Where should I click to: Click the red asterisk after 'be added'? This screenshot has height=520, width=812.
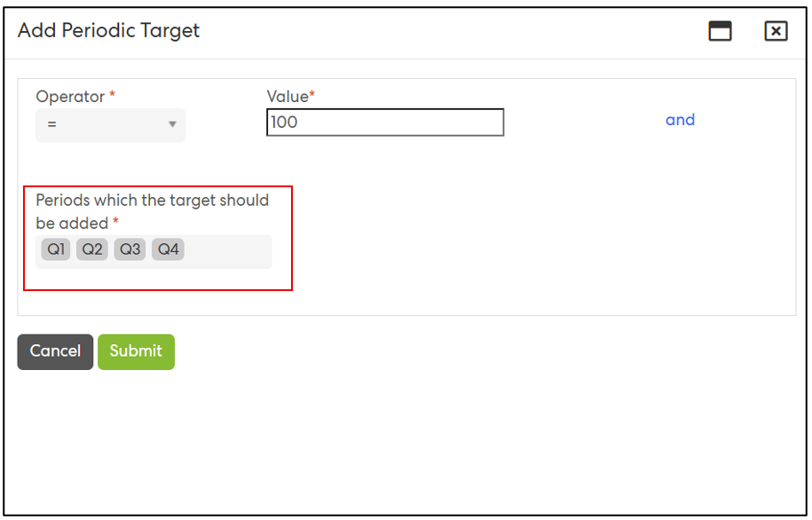click(x=116, y=222)
